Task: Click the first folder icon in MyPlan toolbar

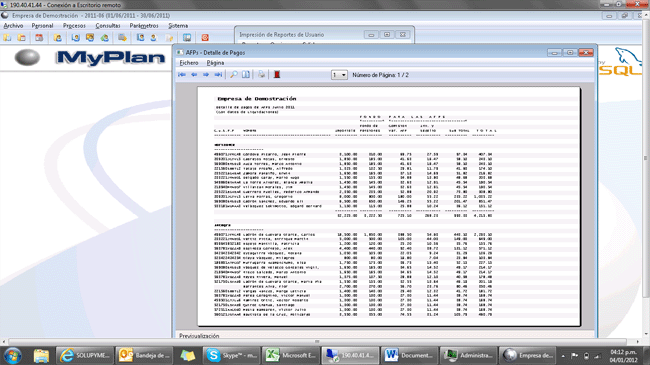Action: point(7,38)
